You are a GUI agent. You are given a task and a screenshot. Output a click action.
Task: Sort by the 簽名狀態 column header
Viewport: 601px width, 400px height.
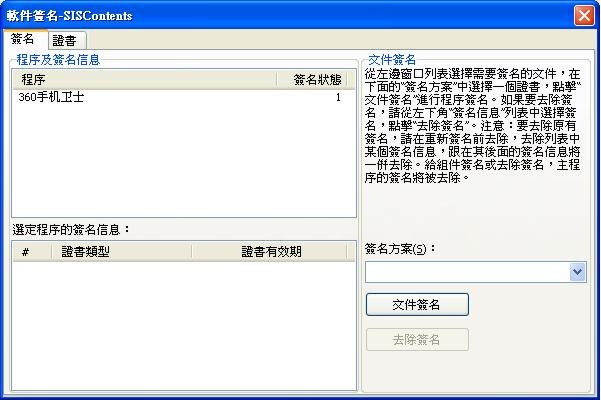click(x=312, y=80)
